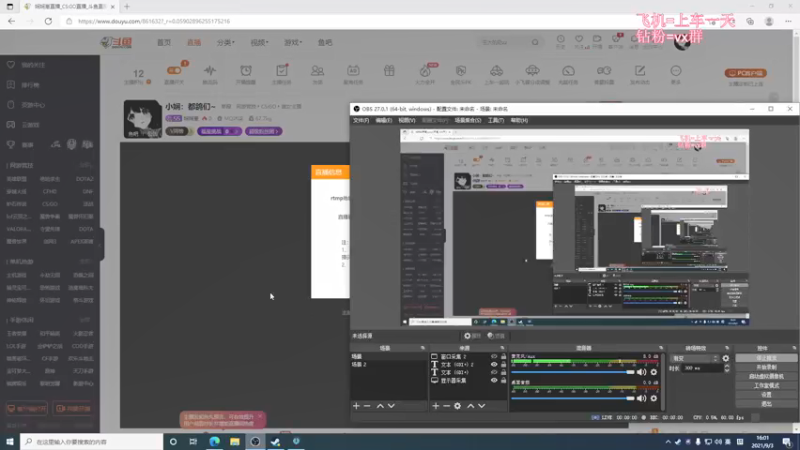Move the selected scene down
Viewport: 800px width, 450px height.
coord(391,406)
